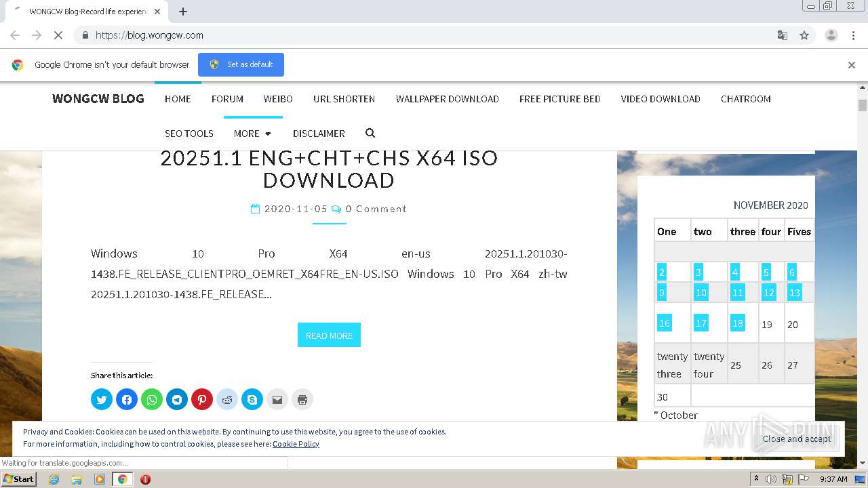Print article using printer icon
868x488 pixels.
302,399
